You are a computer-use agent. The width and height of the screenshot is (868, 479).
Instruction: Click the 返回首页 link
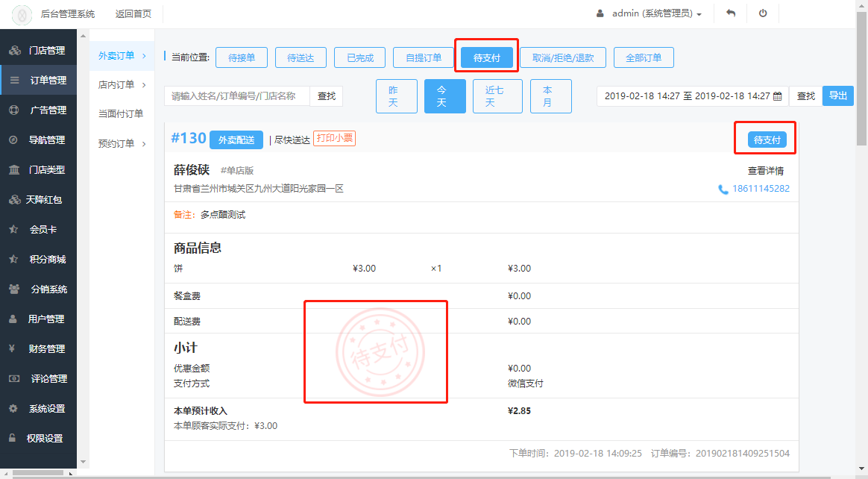pos(133,14)
